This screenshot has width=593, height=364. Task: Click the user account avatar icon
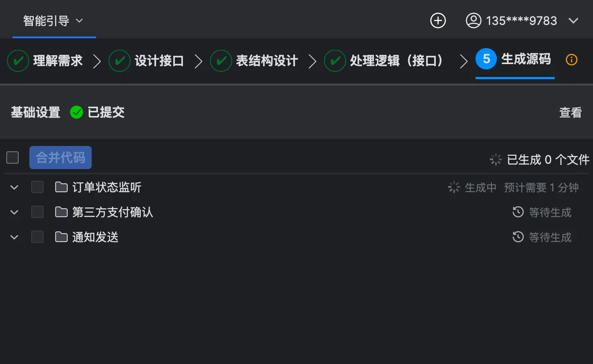click(x=473, y=20)
